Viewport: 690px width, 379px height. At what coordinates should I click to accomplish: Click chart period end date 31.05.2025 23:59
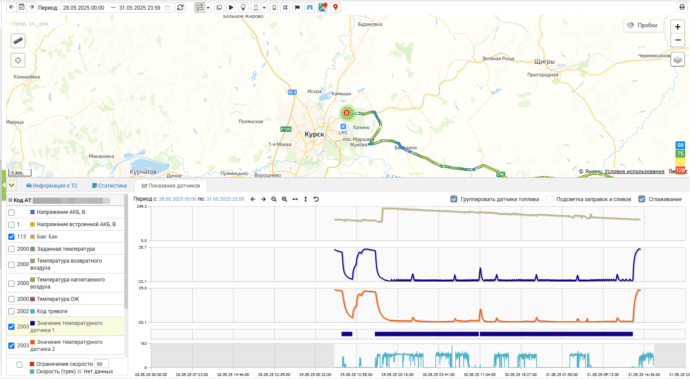[x=225, y=199]
